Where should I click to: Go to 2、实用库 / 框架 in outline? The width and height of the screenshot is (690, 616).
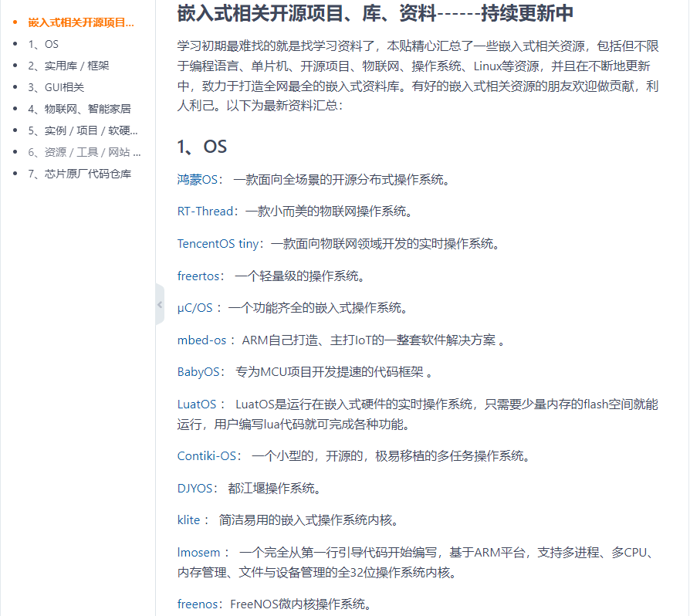click(x=69, y=66)
